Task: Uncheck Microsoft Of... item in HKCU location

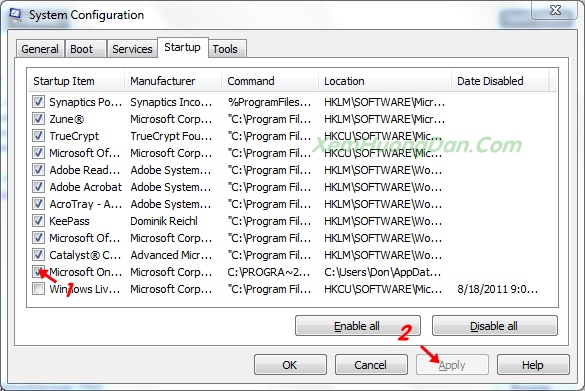Action: coord(38,153)
